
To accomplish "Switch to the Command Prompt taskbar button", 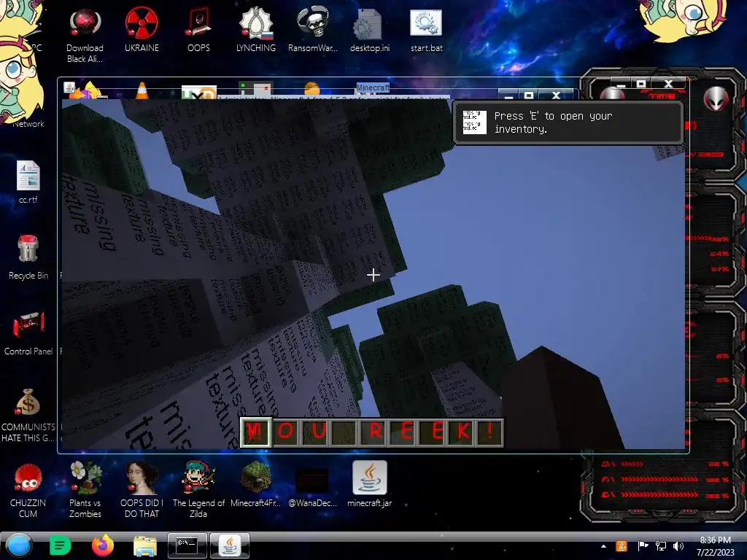I will pyautogui.click(x=187, y=545).
